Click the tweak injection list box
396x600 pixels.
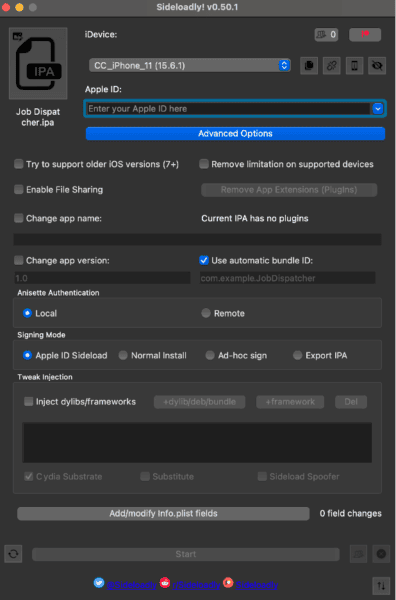tap(197, 442)
